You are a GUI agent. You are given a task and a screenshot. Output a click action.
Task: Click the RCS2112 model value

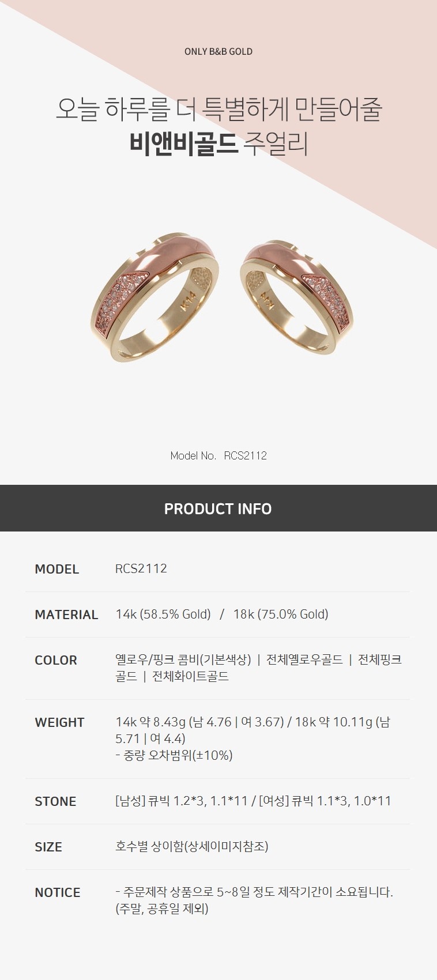pyautogui.click(x=141, y=568)
